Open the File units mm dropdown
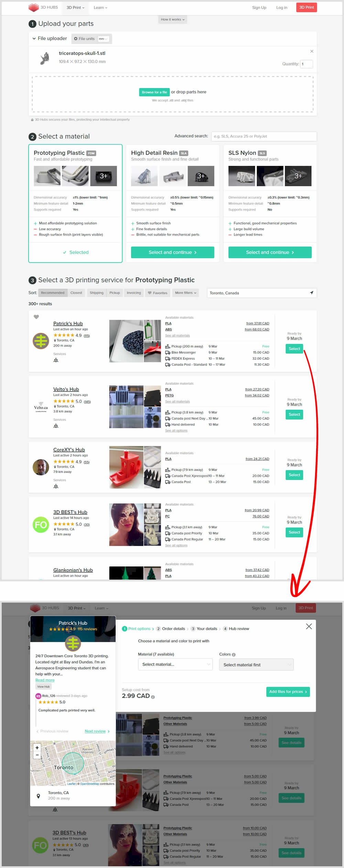Viewport: 344px width, 868px height. [103, 39]
